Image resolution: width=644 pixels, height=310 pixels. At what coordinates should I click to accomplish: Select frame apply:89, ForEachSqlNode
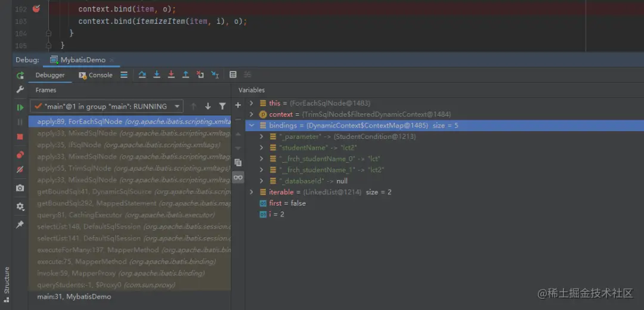130,122
